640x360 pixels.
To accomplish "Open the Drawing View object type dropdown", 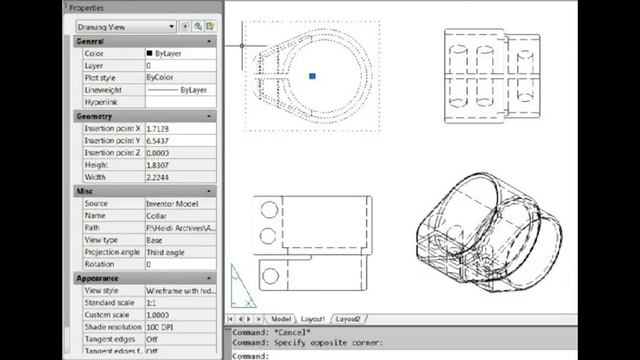I will pos(126,27).
